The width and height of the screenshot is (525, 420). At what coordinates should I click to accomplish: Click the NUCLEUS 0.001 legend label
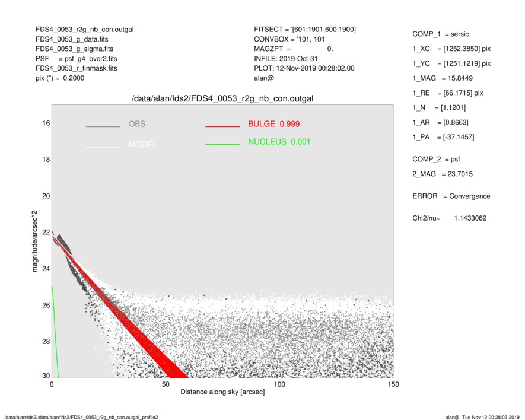[x=279, y=142]
